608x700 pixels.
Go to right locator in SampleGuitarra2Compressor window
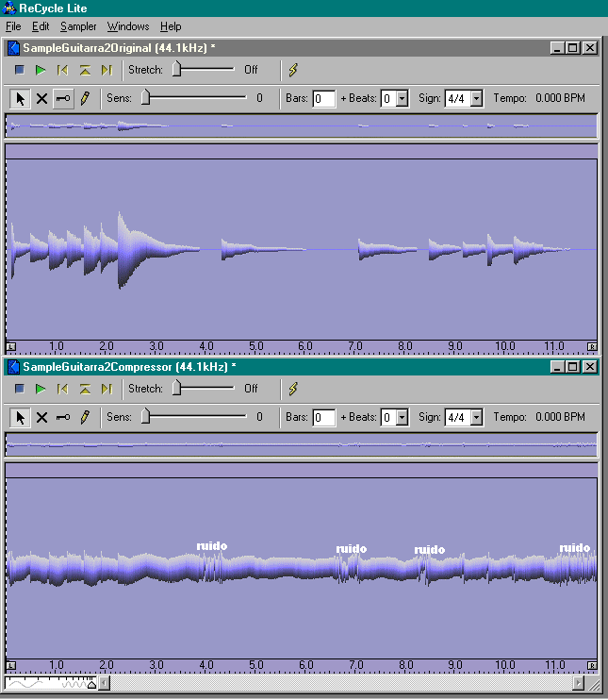(x=107, y=389)
